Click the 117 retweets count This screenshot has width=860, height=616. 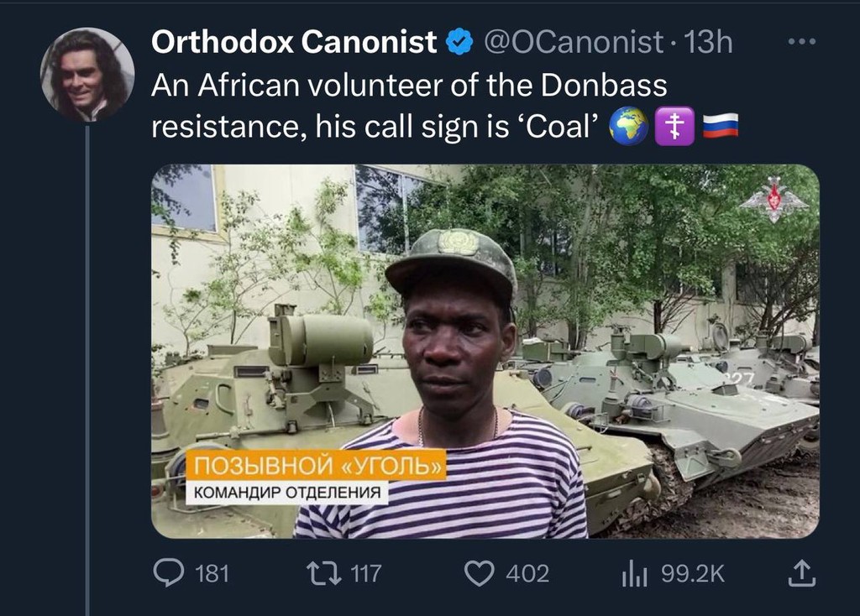[x=366, y=574]
